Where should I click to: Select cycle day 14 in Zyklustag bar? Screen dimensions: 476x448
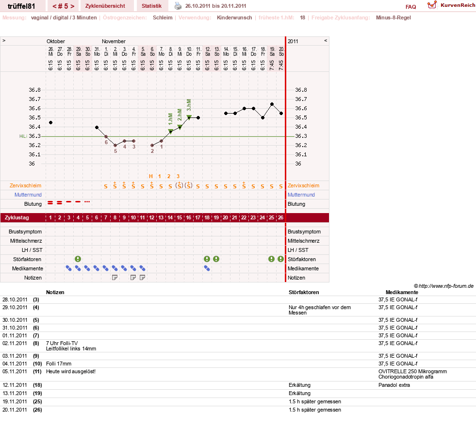tap(170, 217)
